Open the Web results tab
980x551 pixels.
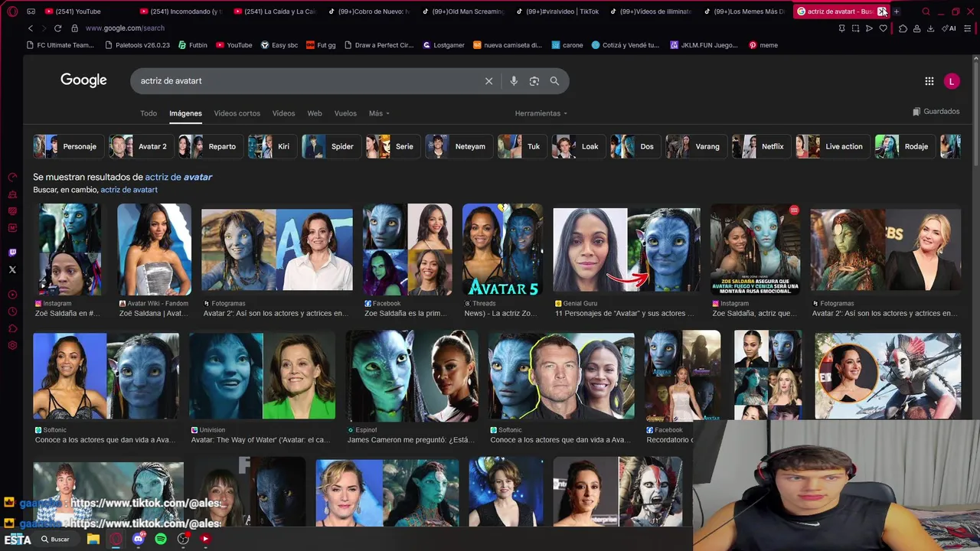coord(315,113)
